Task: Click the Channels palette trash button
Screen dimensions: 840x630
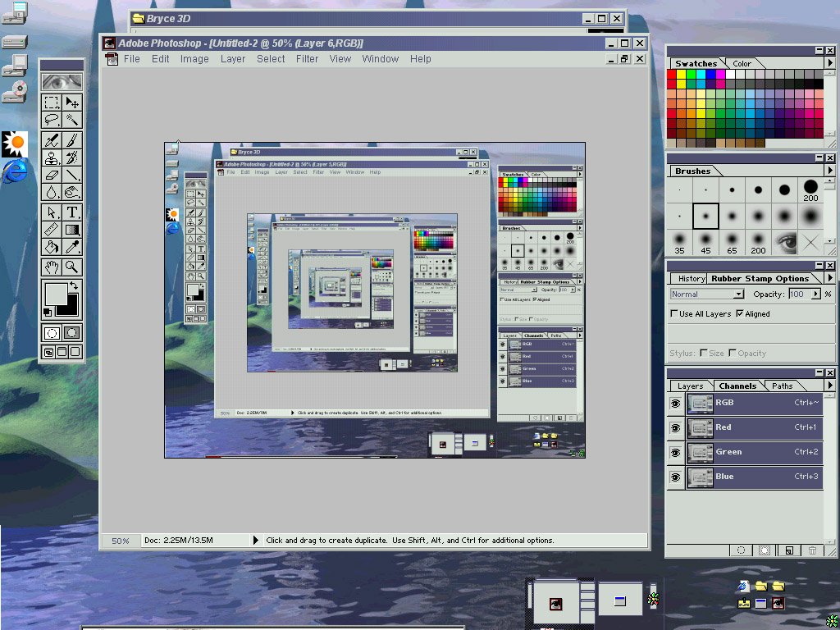Action: point(813,550)
